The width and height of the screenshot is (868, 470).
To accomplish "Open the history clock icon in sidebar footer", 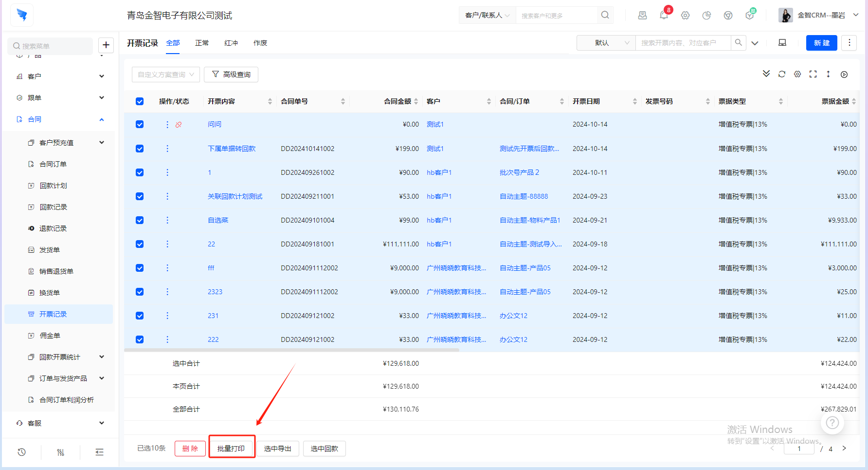I will [22, 452].
